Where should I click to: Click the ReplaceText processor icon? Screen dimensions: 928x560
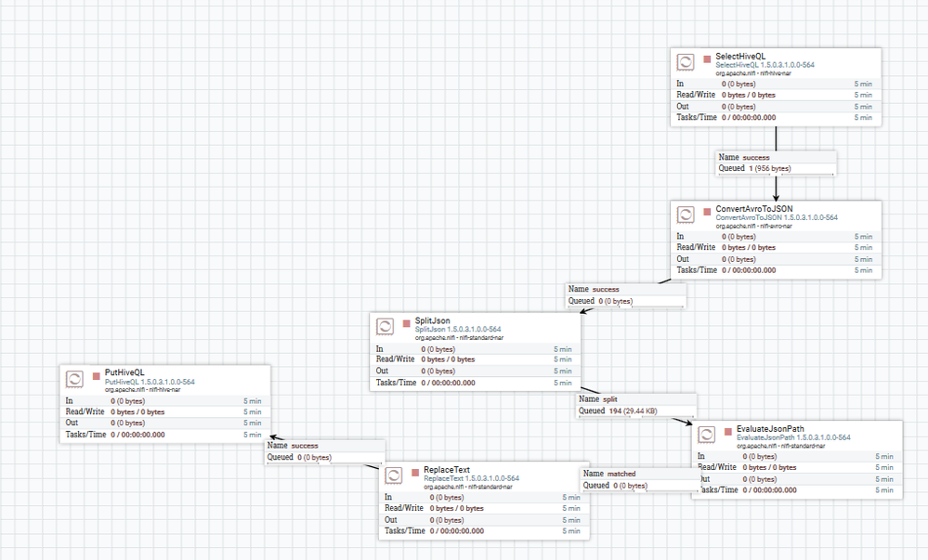394,475
